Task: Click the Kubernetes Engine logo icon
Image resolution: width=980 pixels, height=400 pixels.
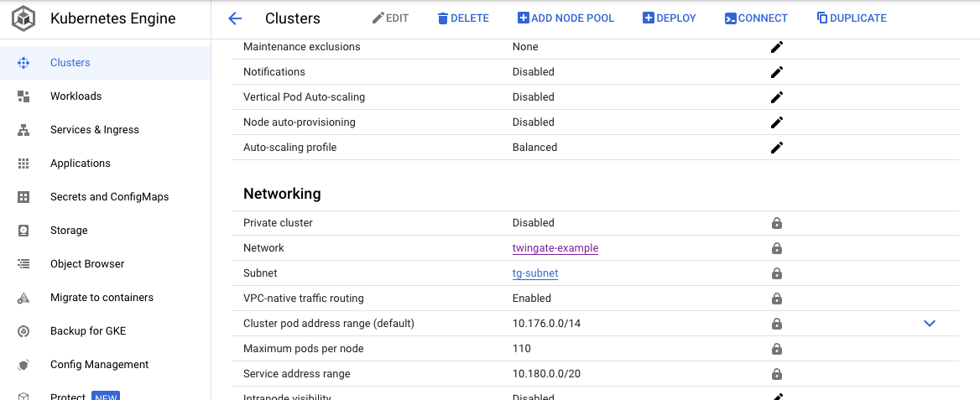Action: pos(23,18)
